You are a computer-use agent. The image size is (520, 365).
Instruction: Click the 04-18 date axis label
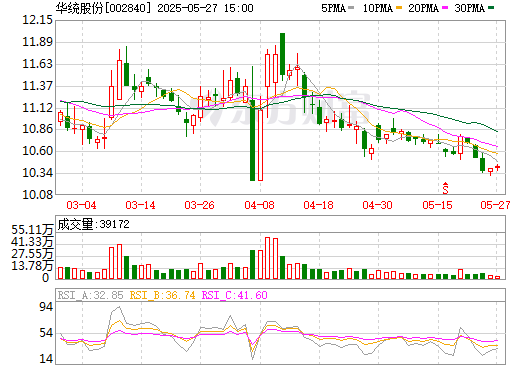[x=318, y=205]
